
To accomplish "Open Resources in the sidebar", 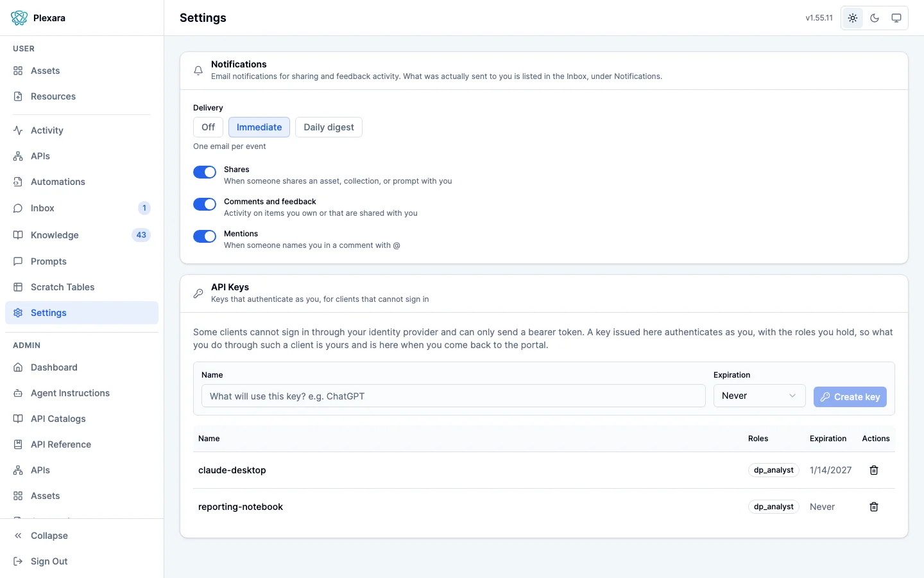I will pyautogui.click(x=81, y=96).
